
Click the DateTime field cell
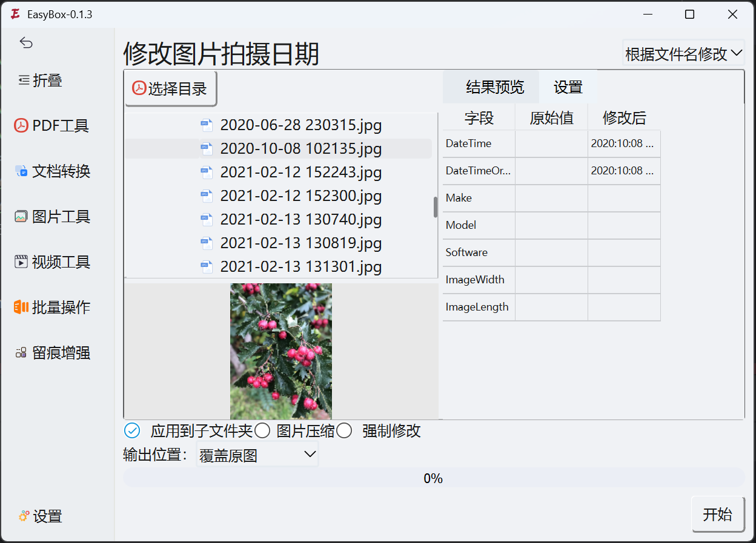pyautogui.click(x=479, y=143)
